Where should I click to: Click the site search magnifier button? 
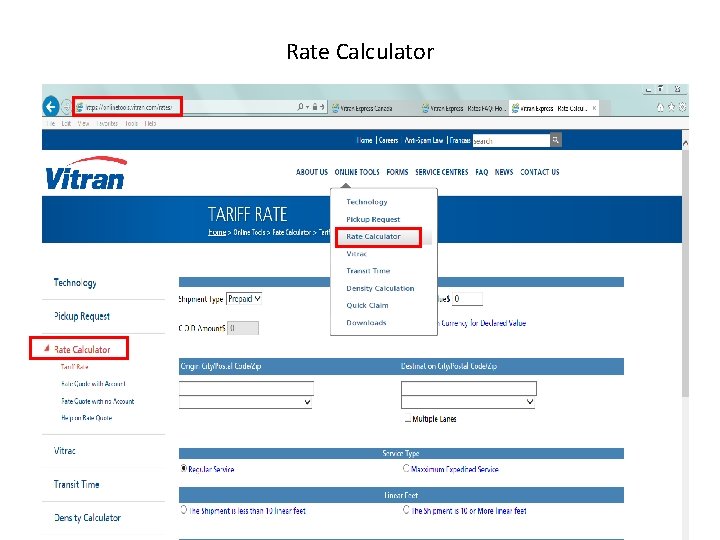[556, 140]
